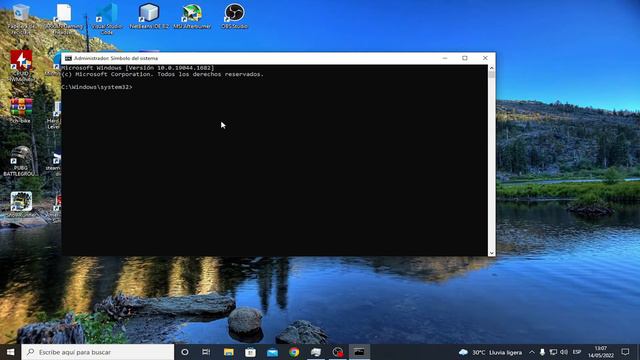Click the Command Prompt scrollbar up arrow

click(491, 68)
